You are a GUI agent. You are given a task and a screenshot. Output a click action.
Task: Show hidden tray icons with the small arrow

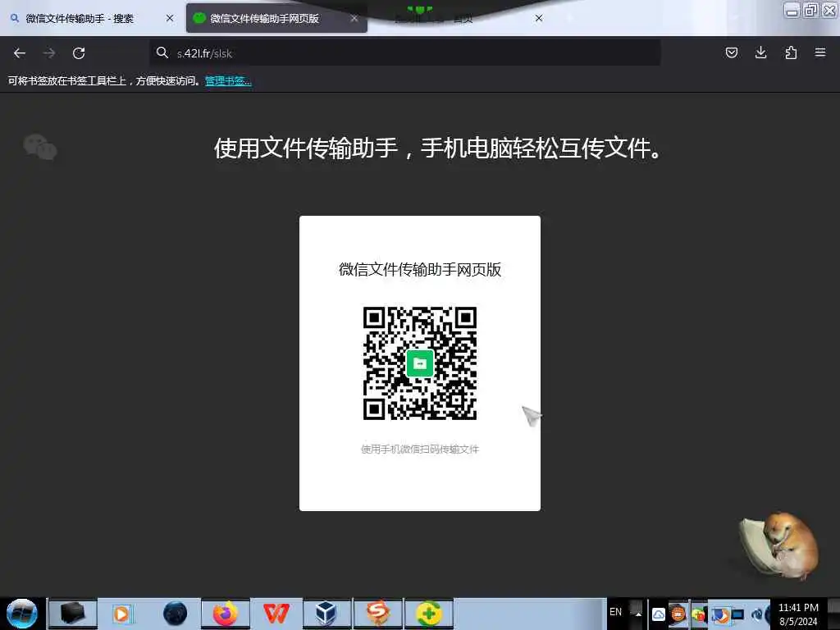[x=637, y=614]
